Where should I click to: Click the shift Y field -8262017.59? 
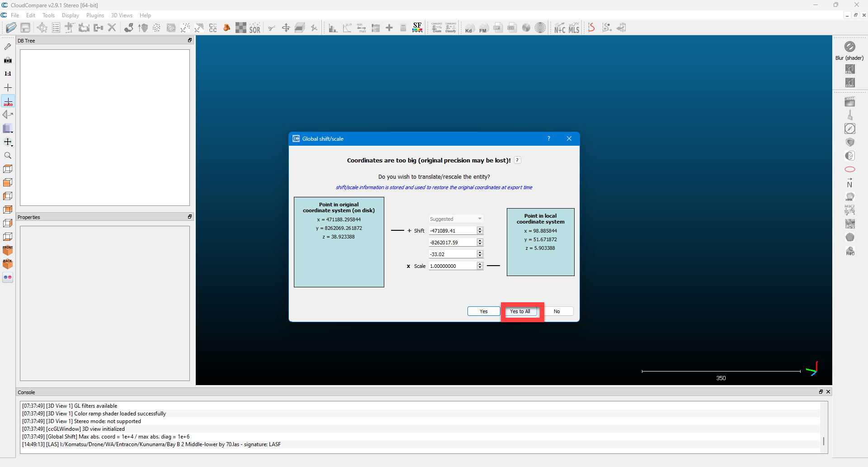click(x=453, y=243)
